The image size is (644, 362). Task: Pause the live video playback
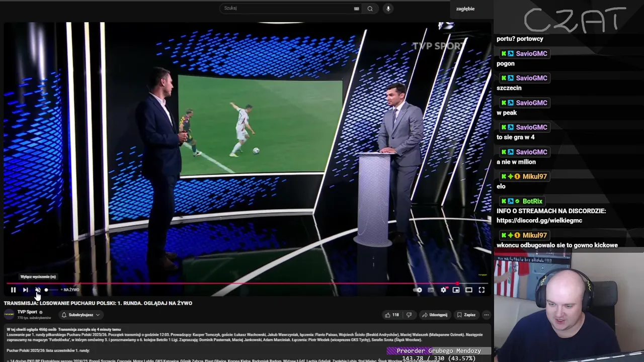coord(13,290)
